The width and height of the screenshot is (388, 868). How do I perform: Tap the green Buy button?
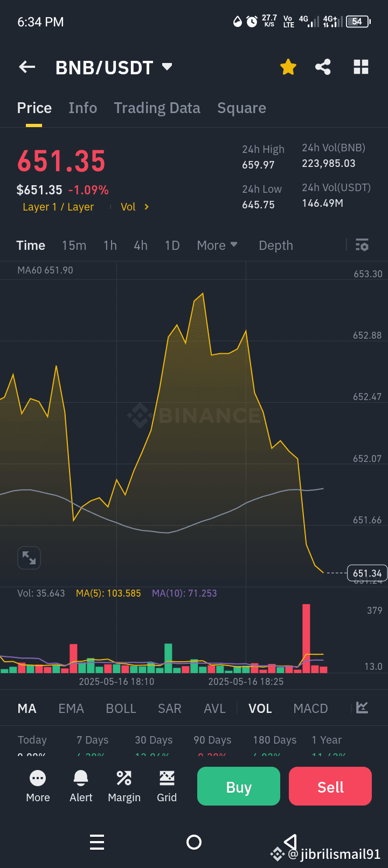(x=239, y=787)
